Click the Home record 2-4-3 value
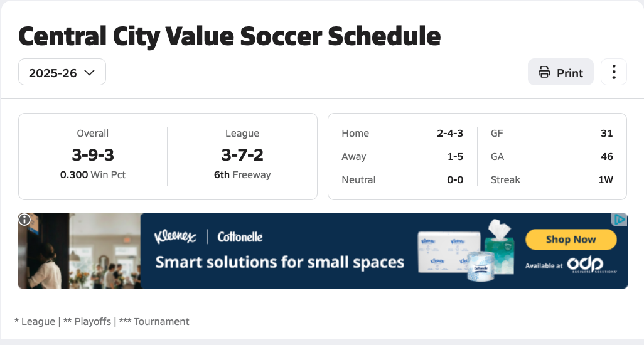644x345 pixels. tap(450, 133)
